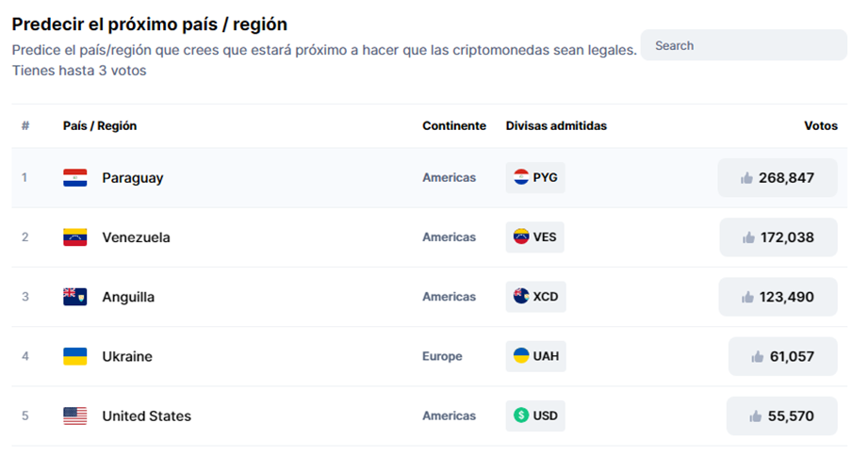868x456 pixels.
Task: Open the Europe continent link for Ukraine
Action: [x=442, y=356]
